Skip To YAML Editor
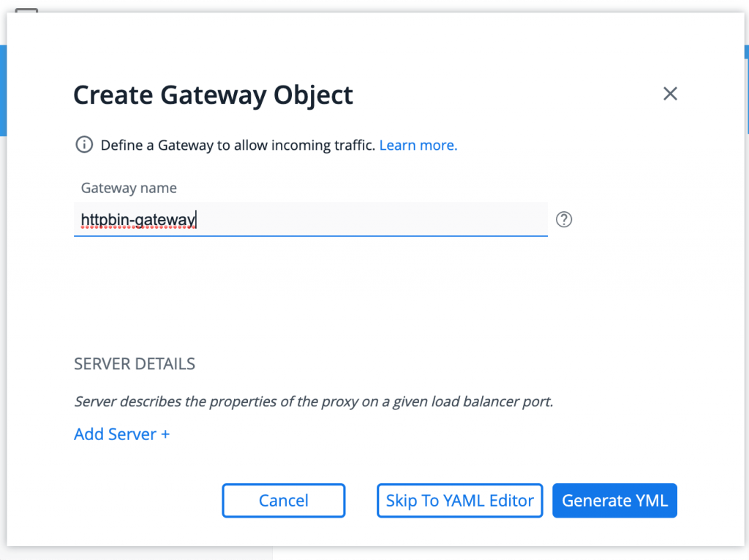The width and height of the screenshot is (749, 560). [459, 500]
